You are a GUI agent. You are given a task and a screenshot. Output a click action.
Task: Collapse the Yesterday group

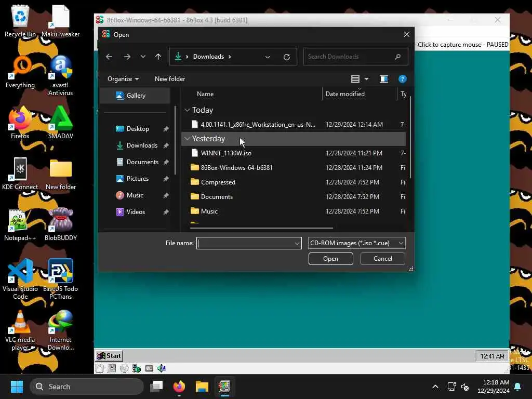(187, 139)
